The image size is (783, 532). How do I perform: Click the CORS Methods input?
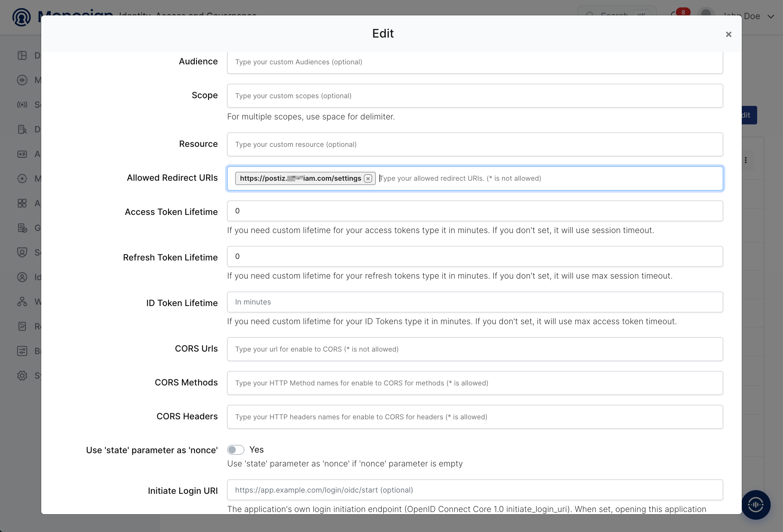point(475,383)
